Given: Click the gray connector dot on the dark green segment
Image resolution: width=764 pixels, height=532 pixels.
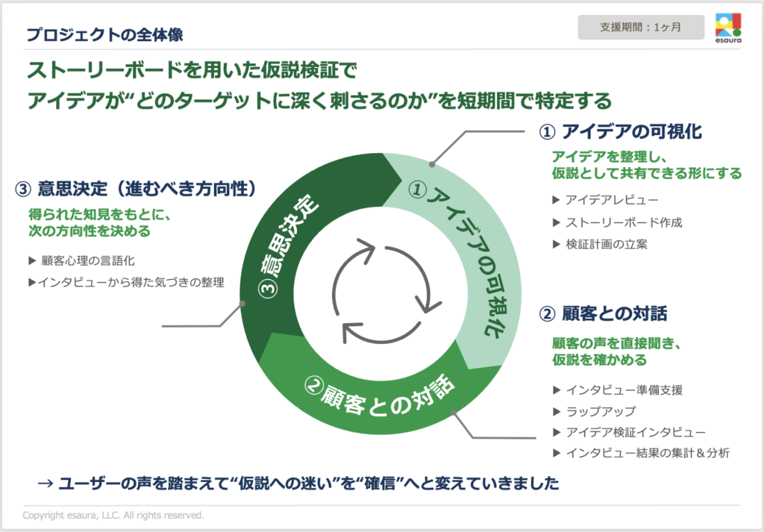Looking at the screenshot, I should pyautogui.click(x=242, y=304).
